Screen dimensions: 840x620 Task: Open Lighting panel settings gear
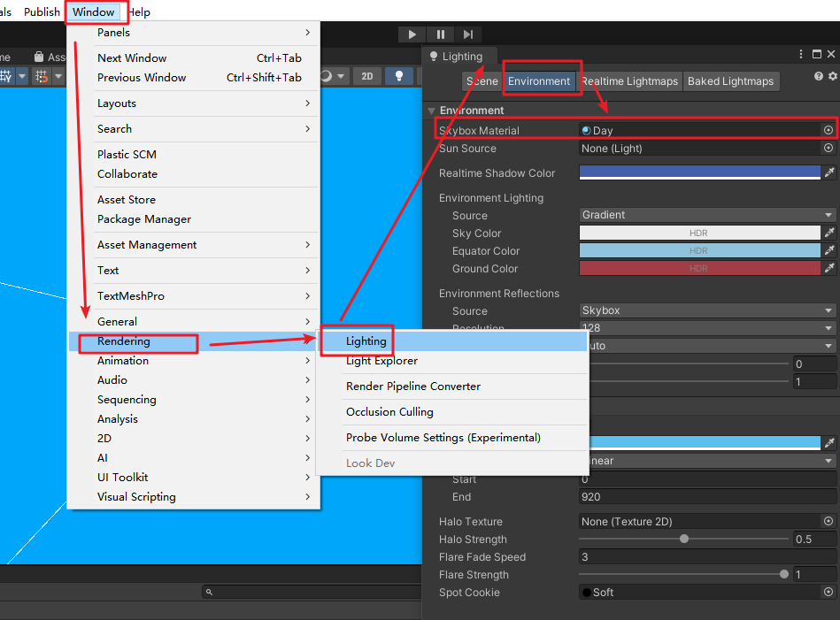click(x=832, y=77)
